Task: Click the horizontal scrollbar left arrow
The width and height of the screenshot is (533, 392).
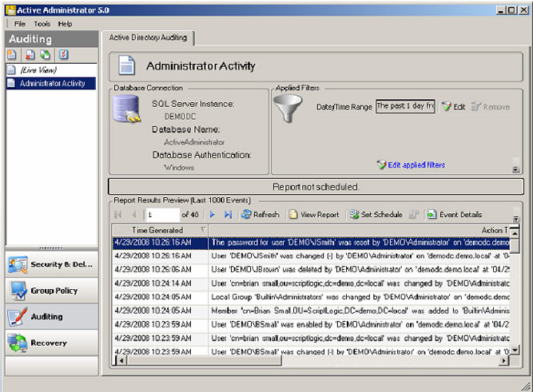Action: 121,360
